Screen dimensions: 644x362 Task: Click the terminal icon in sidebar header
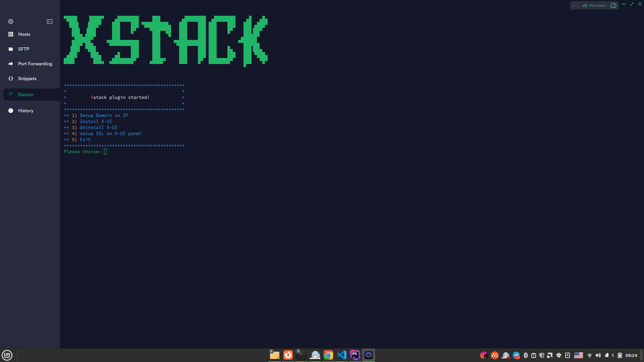pyautogui.click(x=50, y=21)
